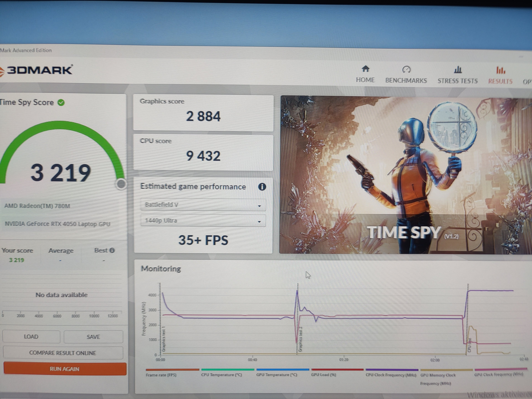Click the green validated score checkmark
Image resolution: width=532 pixels, height=399 pixels.
click(x=61, y=103)
